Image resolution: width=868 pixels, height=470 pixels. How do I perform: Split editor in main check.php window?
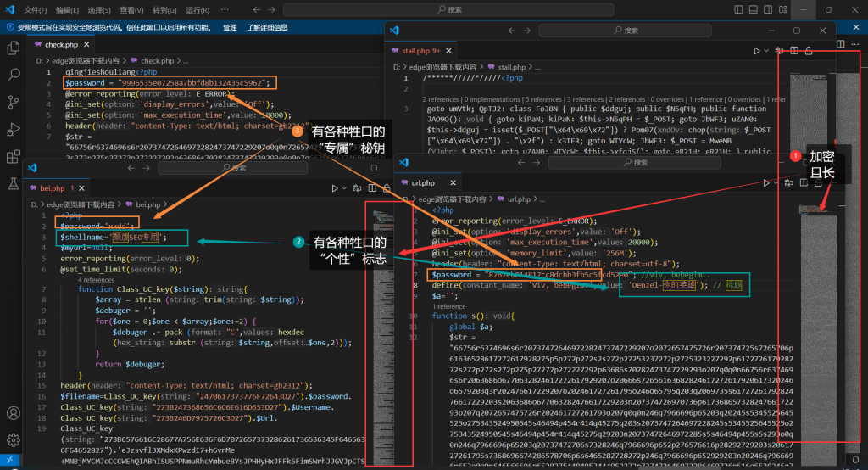point(840,44)
